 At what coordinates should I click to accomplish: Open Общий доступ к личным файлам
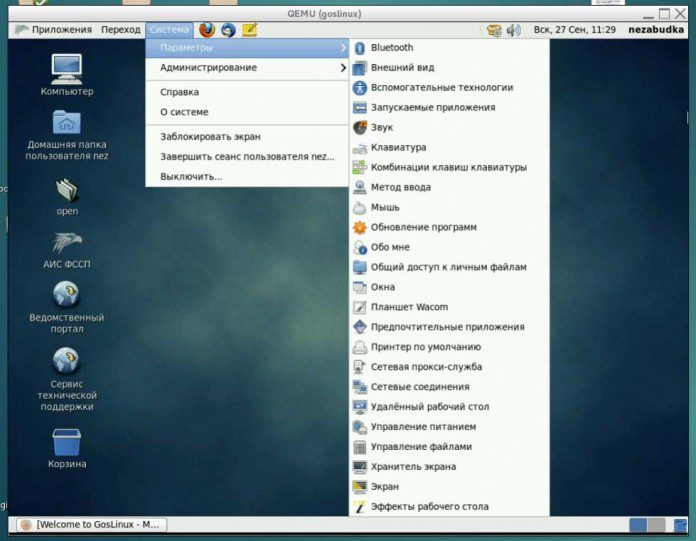pos(449,267)
